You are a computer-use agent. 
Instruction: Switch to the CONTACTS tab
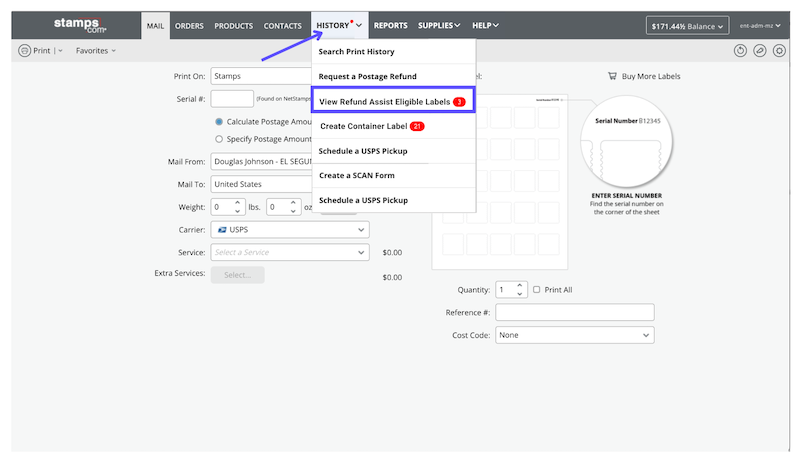click(x=282, y=26)
